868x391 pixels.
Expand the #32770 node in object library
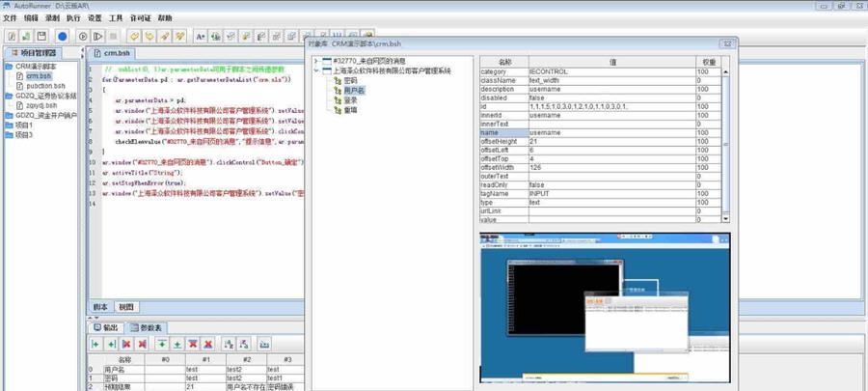pos(315,62)
